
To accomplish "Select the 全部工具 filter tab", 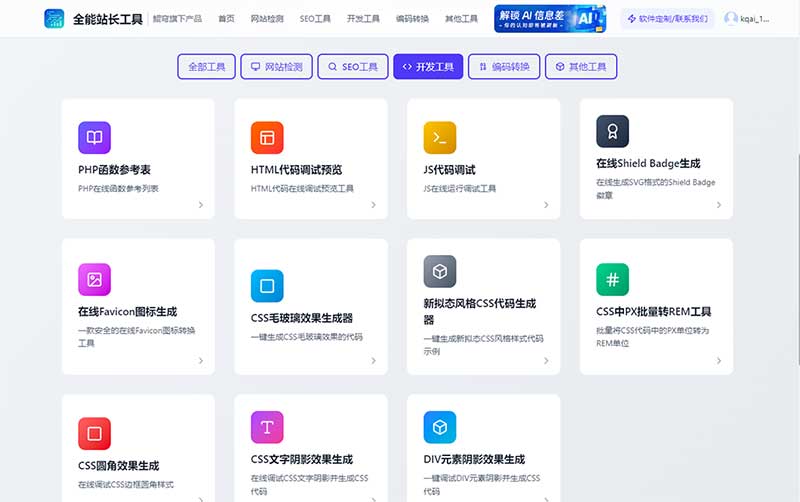I will tap(207, 66).
